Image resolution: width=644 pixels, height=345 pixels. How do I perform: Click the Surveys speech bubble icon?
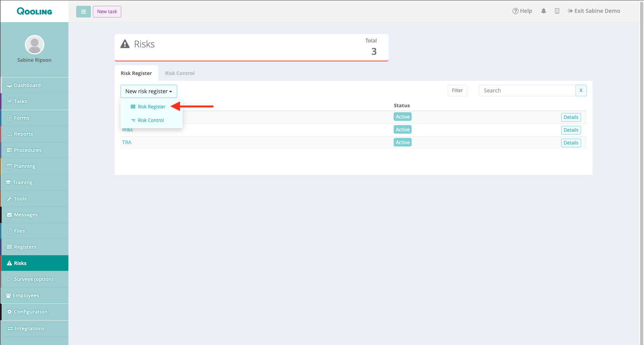click(9, 279)
